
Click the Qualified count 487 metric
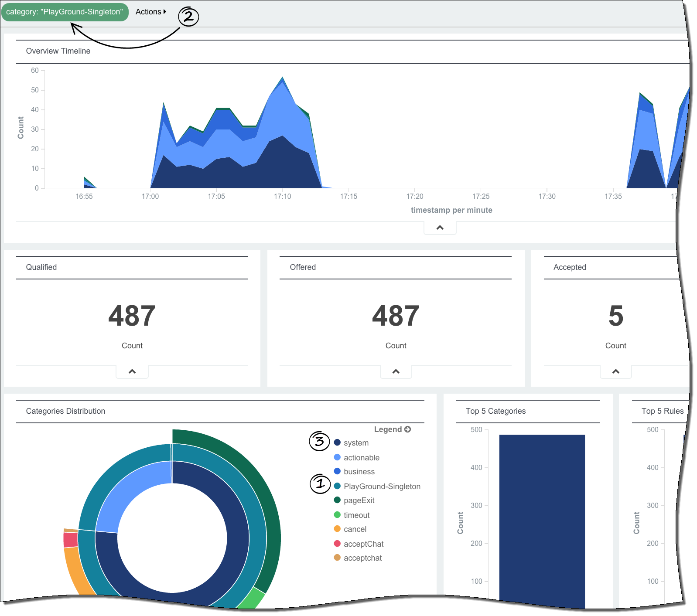point(132,316)
